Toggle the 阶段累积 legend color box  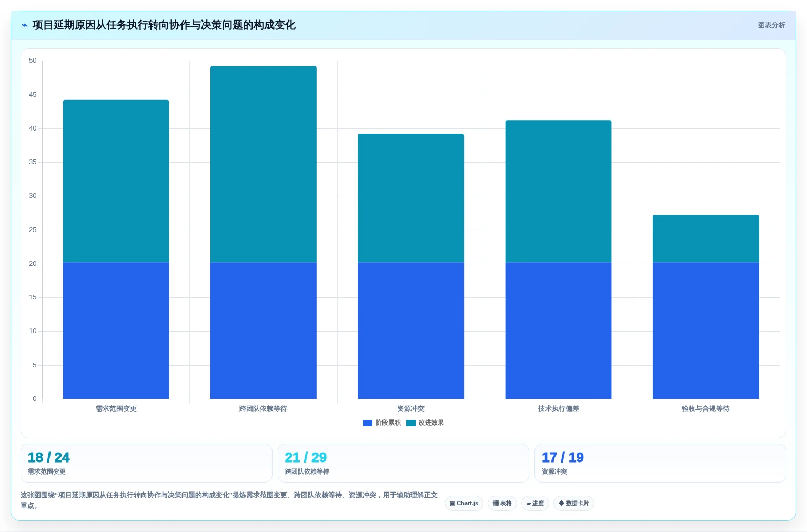click(x=368, y=423)
